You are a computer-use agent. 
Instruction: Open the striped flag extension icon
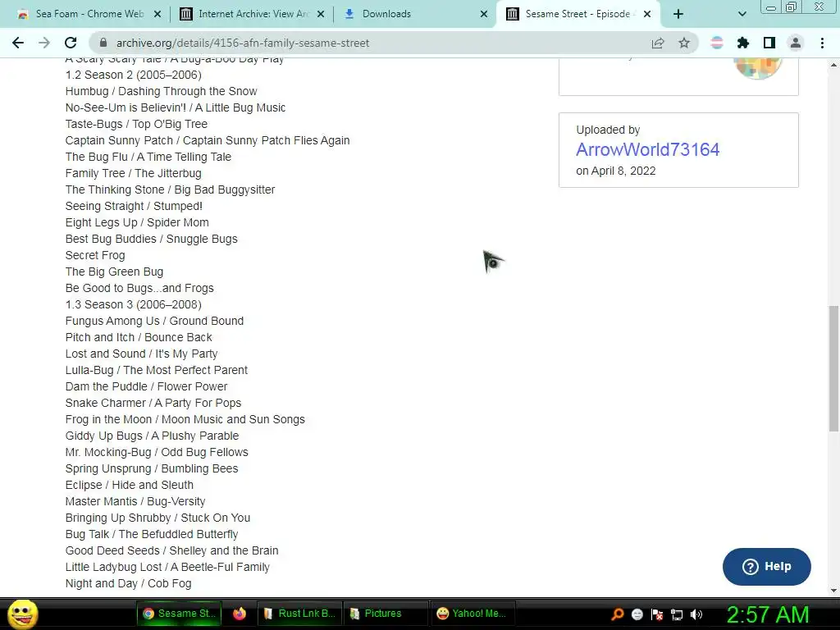click(x=717, y=43)
